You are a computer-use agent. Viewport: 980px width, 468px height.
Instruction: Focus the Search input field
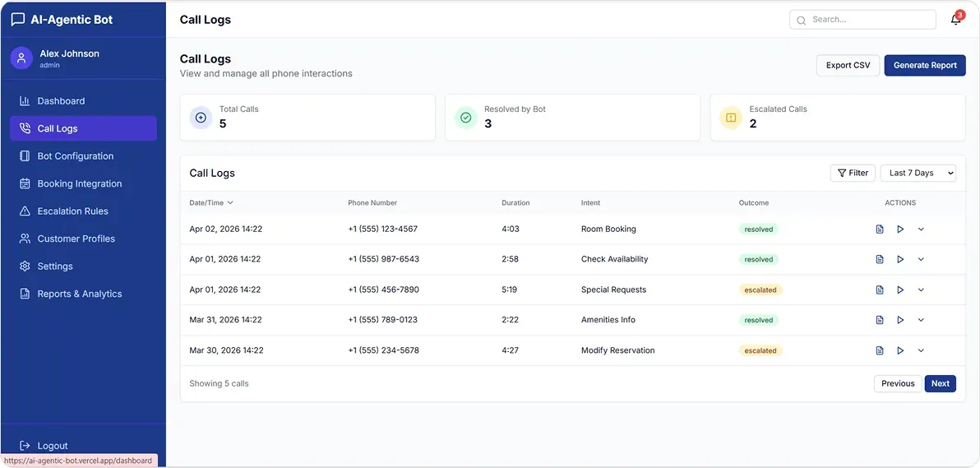click(x=862, y=20)
